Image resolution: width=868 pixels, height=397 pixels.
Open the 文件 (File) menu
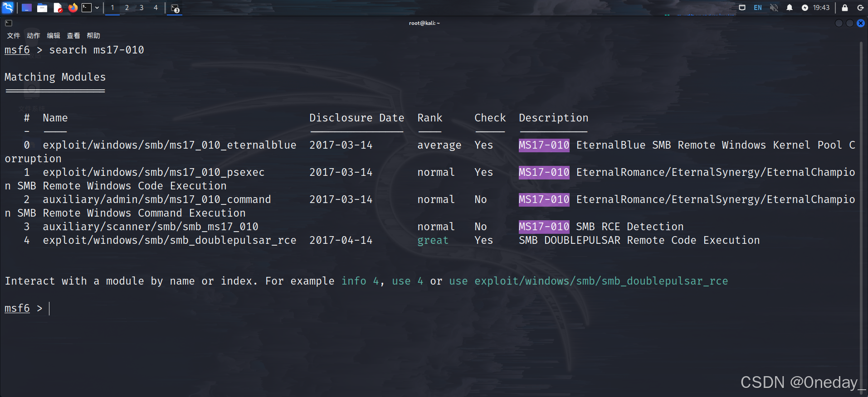tap(14, 36)
